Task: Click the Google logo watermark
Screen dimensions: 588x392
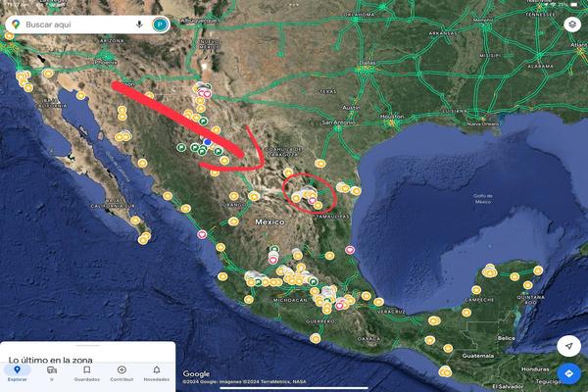Action: tap(196, 373)
